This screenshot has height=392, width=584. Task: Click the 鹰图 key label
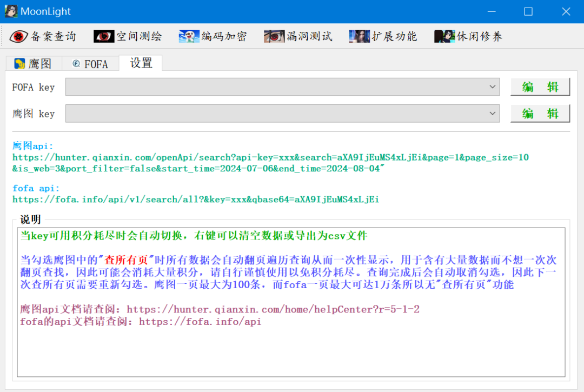pyautogui.click(x=34, y=114)
